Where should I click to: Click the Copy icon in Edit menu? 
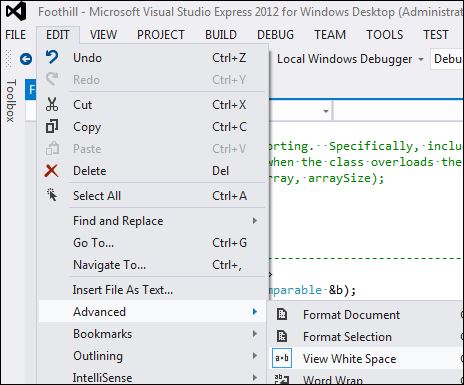[x=52, y=126]
